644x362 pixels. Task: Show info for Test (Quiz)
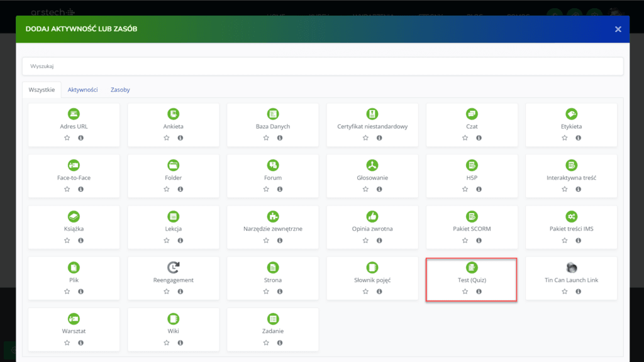479,292
